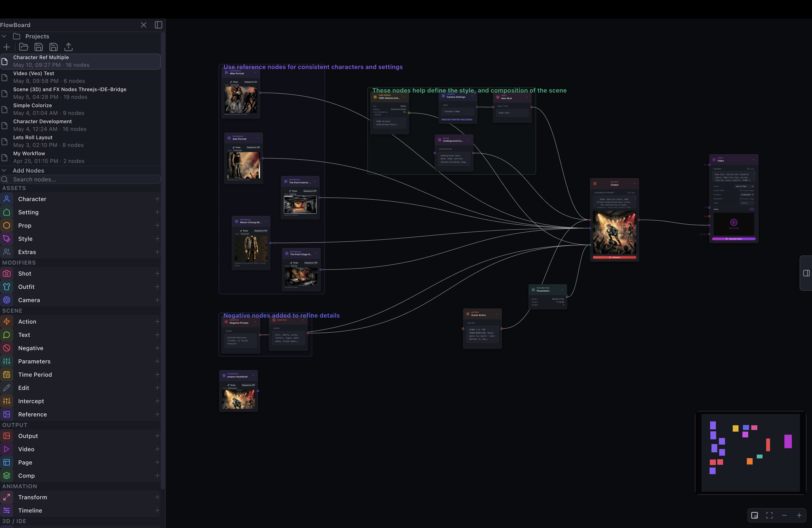Click the Time Period calendar icon in sidebar
The image size is (812, 528).
click(x=7, y=374)
